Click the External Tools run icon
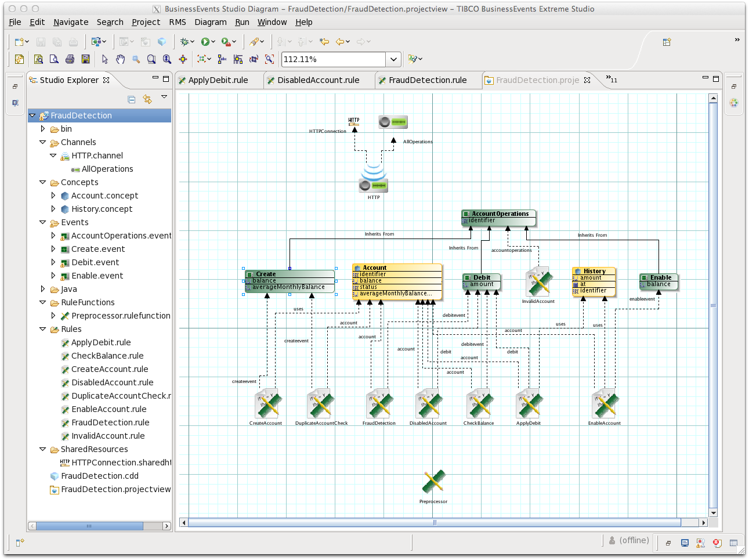This screenshot has width=749, height=560. point(226,42)
